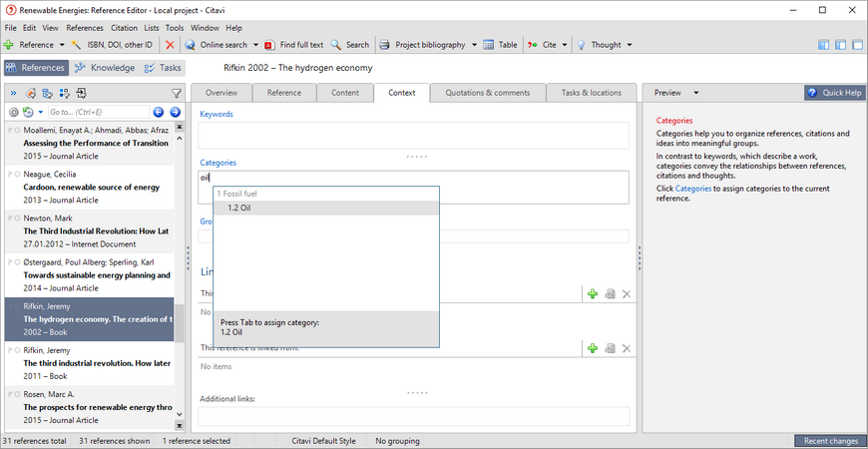The height and width of the screenshot is (449, 868).
Task: Open the history dropdown arrow beside clock
Action: pos(41,113)
